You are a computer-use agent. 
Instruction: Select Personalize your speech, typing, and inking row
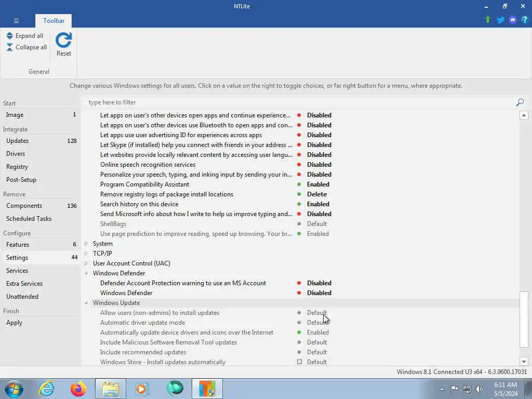tap(196, 175)
